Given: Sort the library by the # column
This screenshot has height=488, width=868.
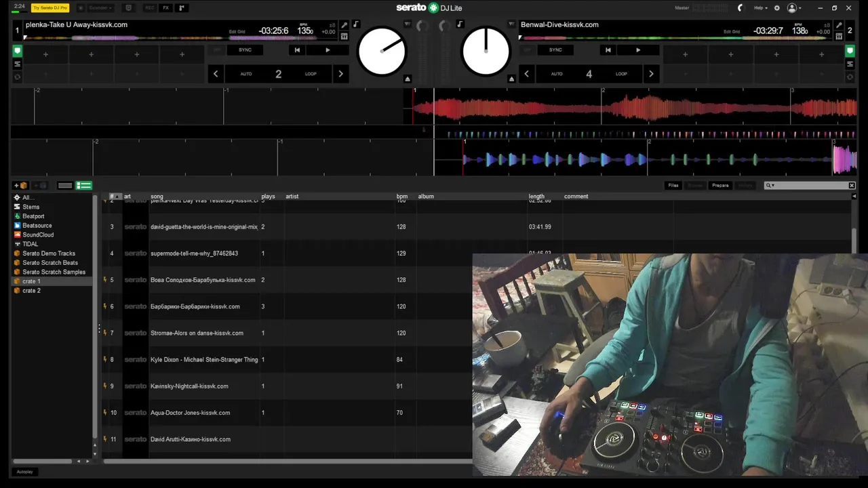Looking at the screenshot, I should coord(115,197).
